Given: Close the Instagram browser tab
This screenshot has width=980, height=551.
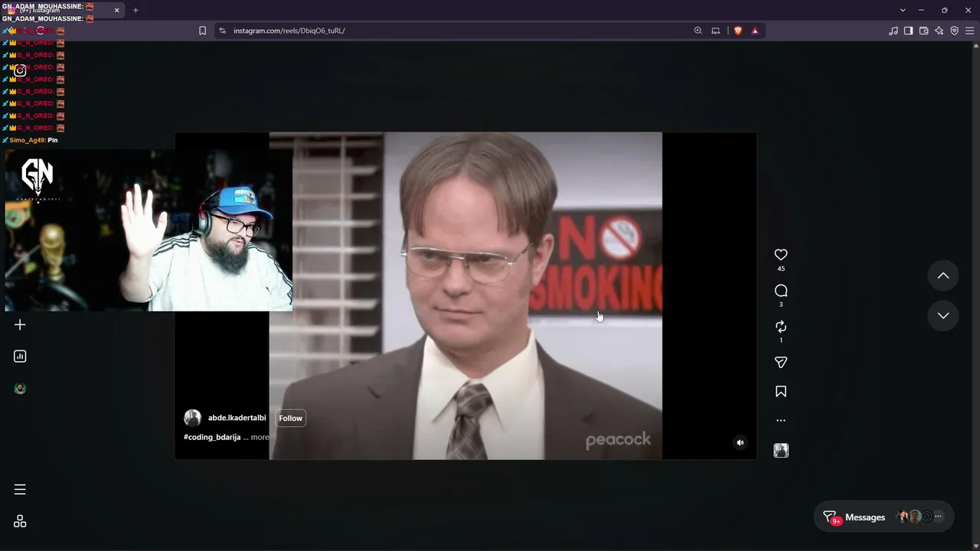Looking at the screenshot, I should [x=116, y=10].
